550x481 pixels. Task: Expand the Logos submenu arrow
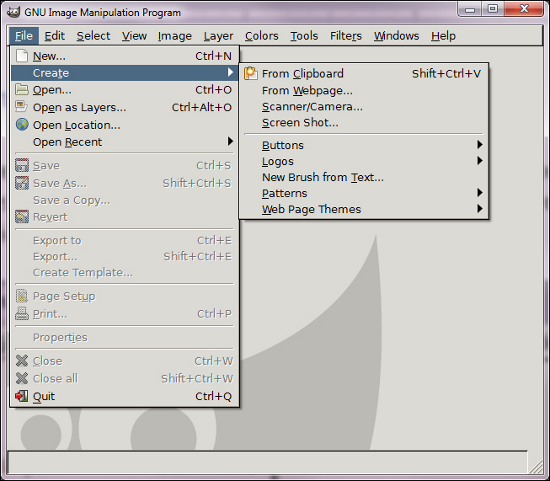click(479, 161)
